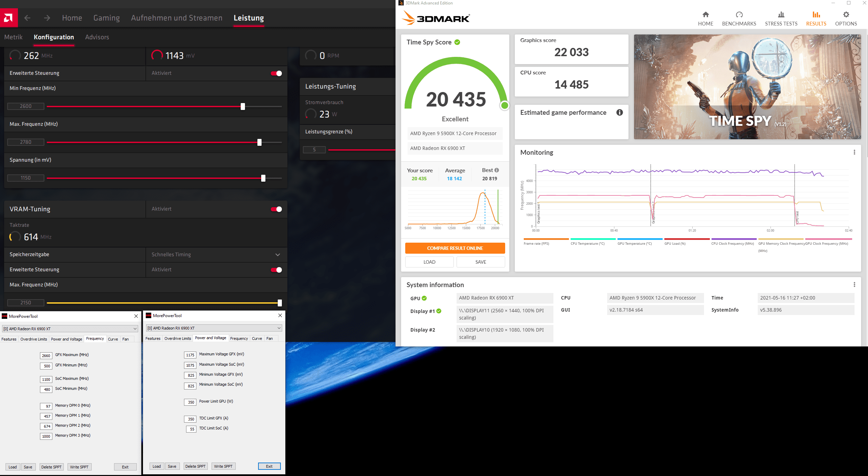Select the Advisors sub-tab

(97, 37)
